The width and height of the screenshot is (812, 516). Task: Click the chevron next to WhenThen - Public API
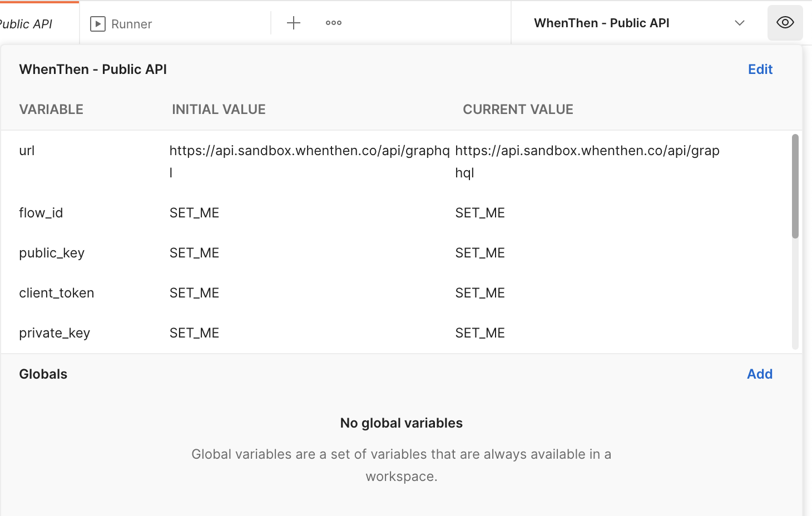[739, 23]
